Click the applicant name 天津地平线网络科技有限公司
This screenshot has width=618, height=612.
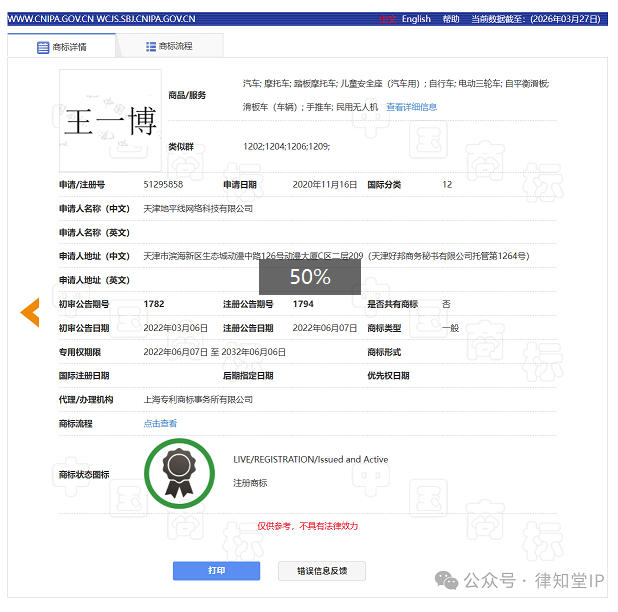198,209
